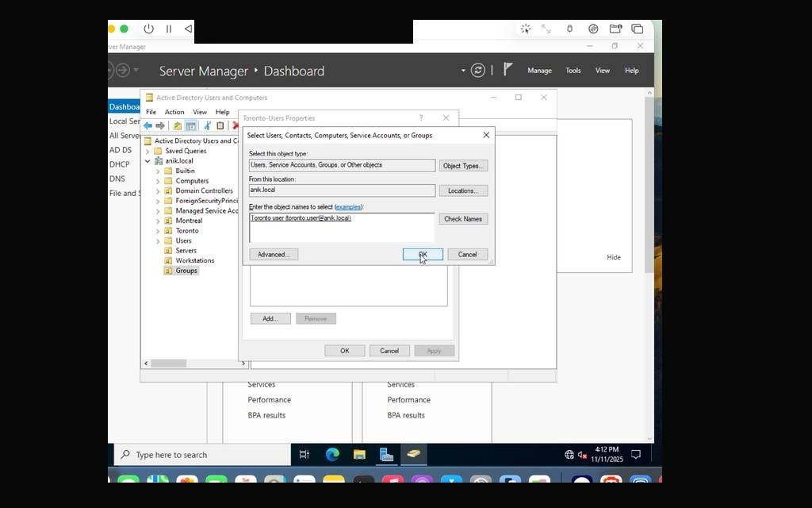
Task: Expand the Builtin container
Action: coord(158,171)
